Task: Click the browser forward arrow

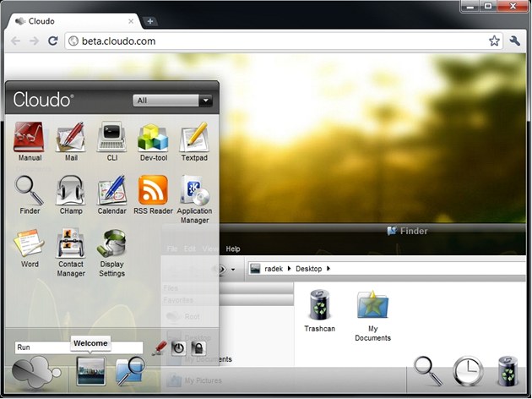Action: [x=34, y=41]
